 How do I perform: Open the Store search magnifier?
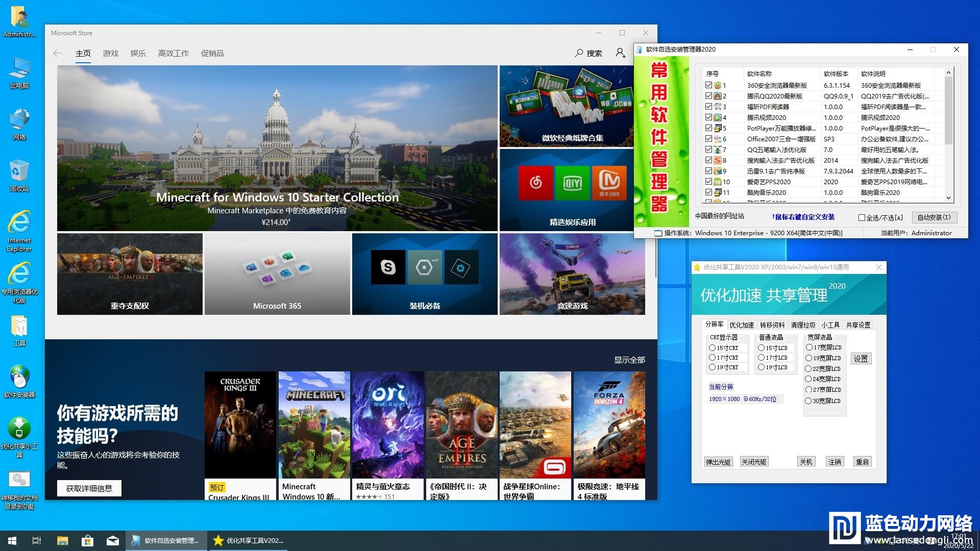(579, 53)
